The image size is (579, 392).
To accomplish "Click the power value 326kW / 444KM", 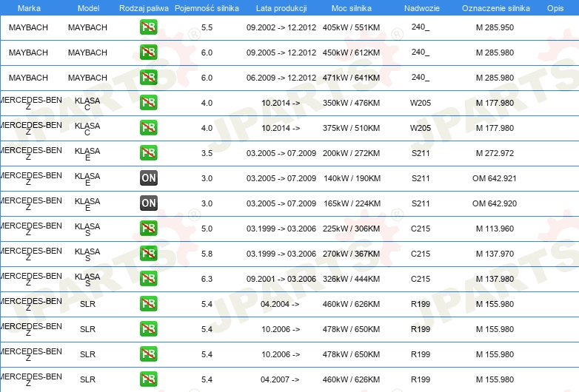I will [x=351, y=279].
